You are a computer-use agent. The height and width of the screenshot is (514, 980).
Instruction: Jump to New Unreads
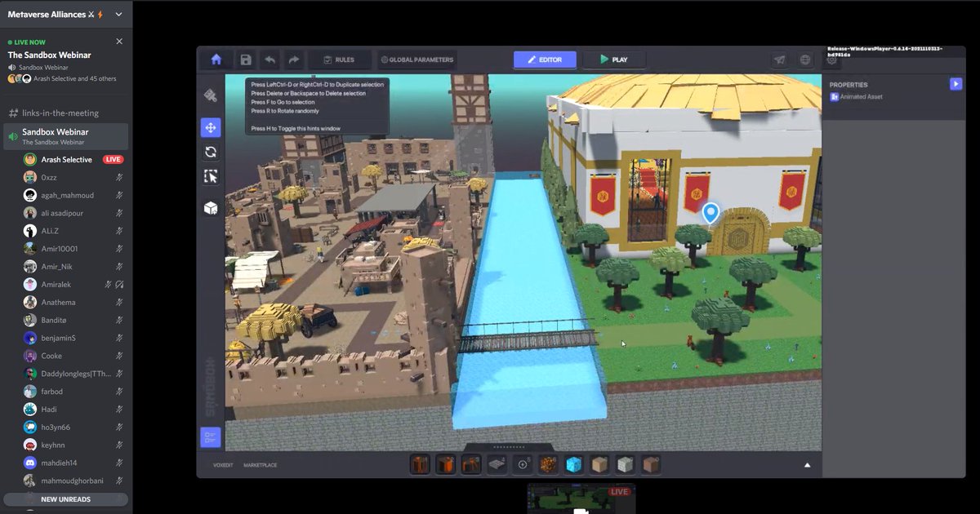pos(65,499)
